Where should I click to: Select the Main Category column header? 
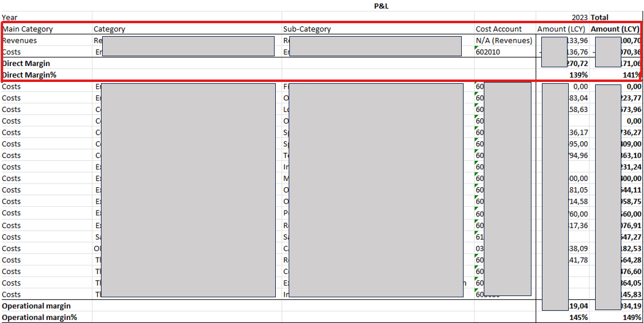tap(28, 29)
